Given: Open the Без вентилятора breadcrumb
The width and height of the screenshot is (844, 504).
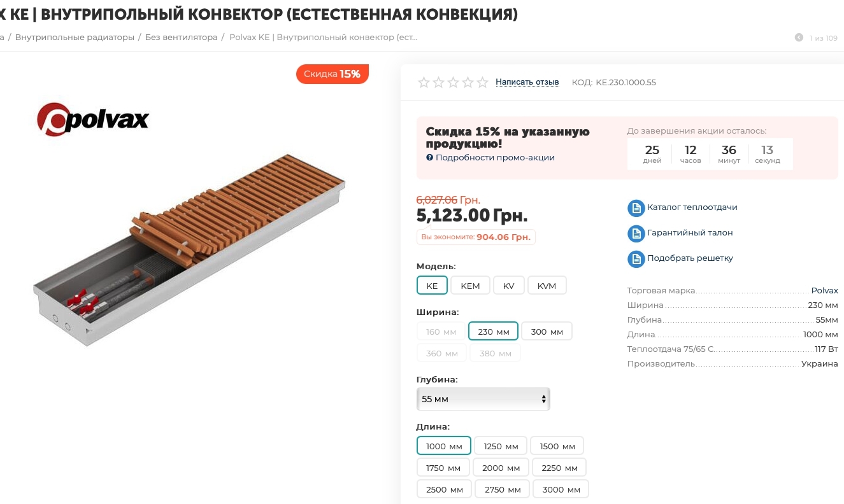Looking at the screenshot, I should click(181, 38).
